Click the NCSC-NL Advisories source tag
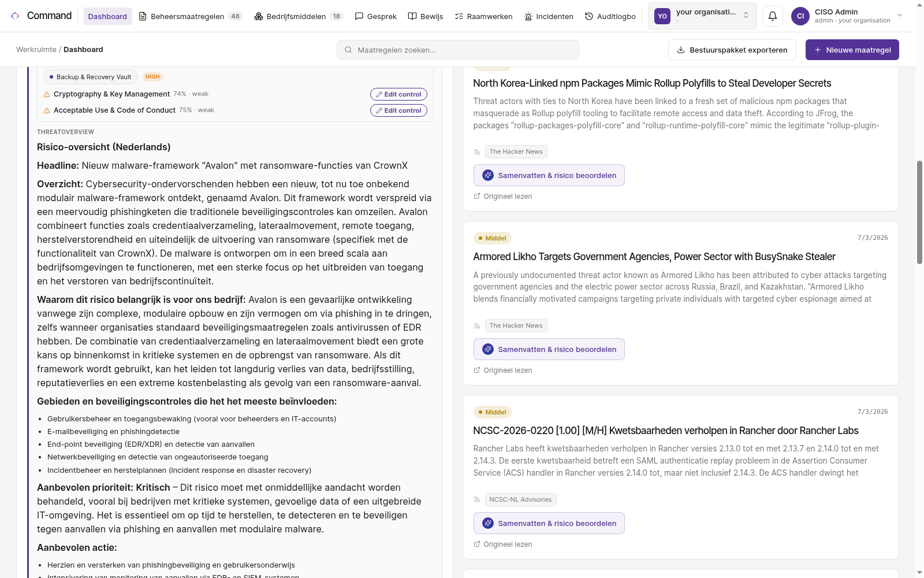The width and height of the screenshot is (924, 578). [x=521, y=499]
